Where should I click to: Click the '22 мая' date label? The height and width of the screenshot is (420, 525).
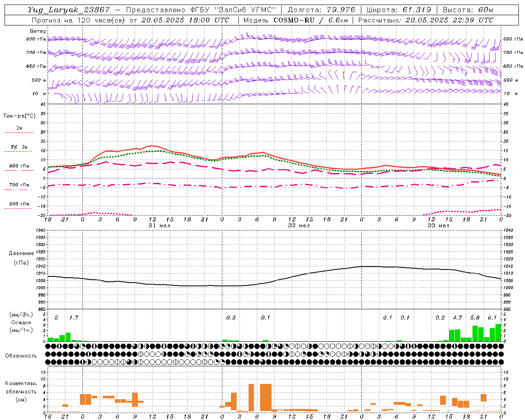299,226
